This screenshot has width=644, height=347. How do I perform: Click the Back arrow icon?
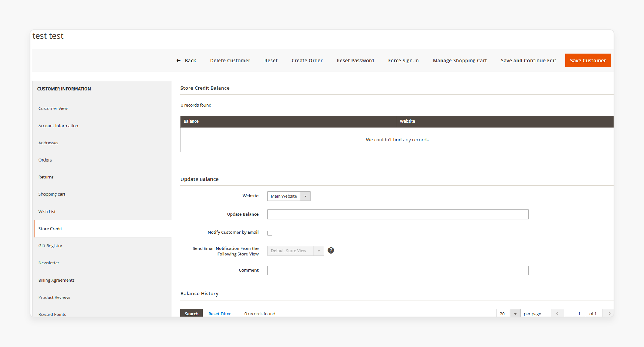pyautogui.click(x=178, y=61)
